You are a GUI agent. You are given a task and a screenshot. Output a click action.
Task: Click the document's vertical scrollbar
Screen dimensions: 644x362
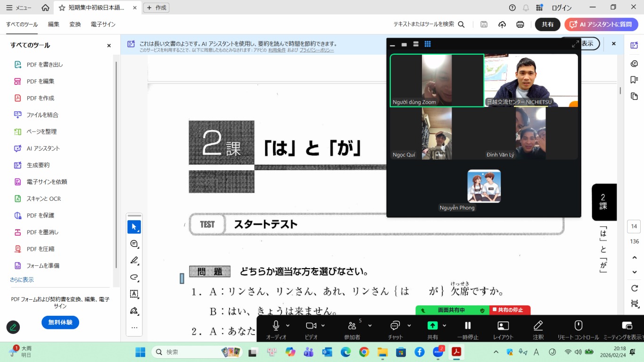coord(620,90)
